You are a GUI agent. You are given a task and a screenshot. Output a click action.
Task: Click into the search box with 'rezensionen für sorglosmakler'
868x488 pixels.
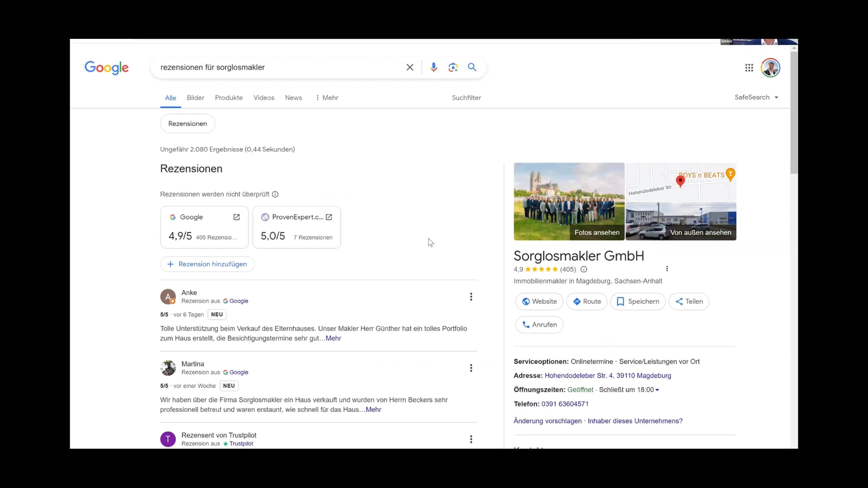[278, 67]
